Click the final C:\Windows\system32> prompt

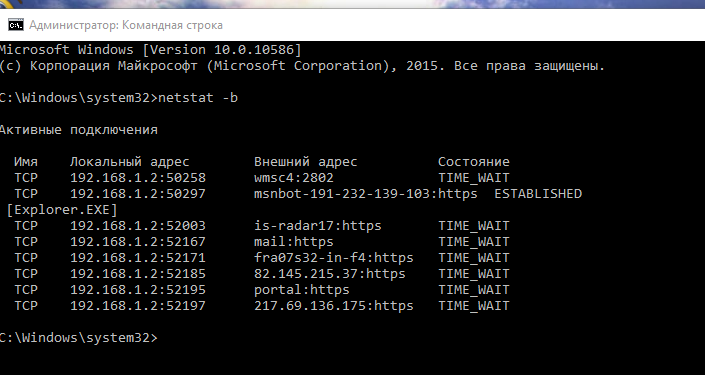(79, 338)
